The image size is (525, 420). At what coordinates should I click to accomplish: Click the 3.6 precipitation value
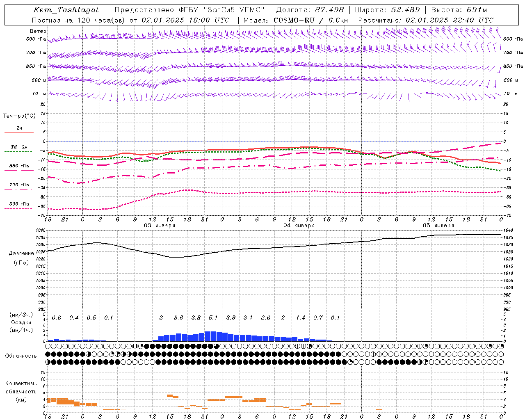pos(178,317)
